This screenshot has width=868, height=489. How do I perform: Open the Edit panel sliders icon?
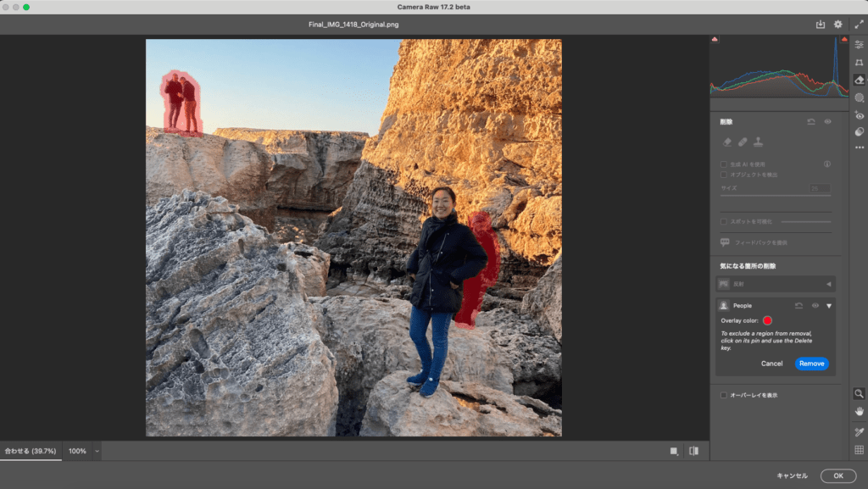click(x=860, y=44)
